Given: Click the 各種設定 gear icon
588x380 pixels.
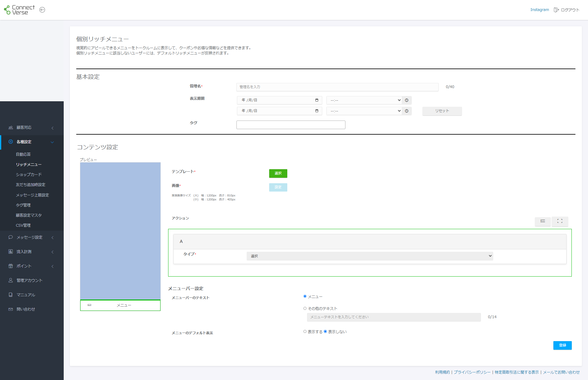Looking at the screenshot, I should click(11, 142).
